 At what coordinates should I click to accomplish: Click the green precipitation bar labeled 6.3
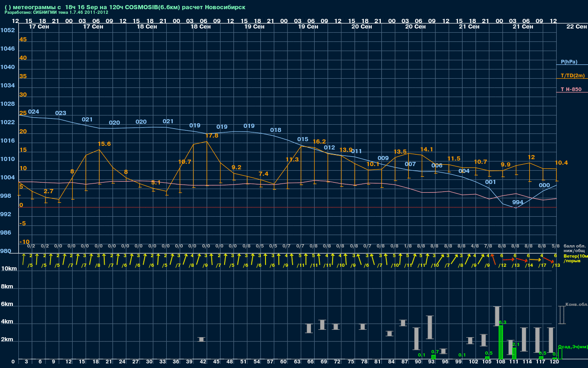coord(501,343)
